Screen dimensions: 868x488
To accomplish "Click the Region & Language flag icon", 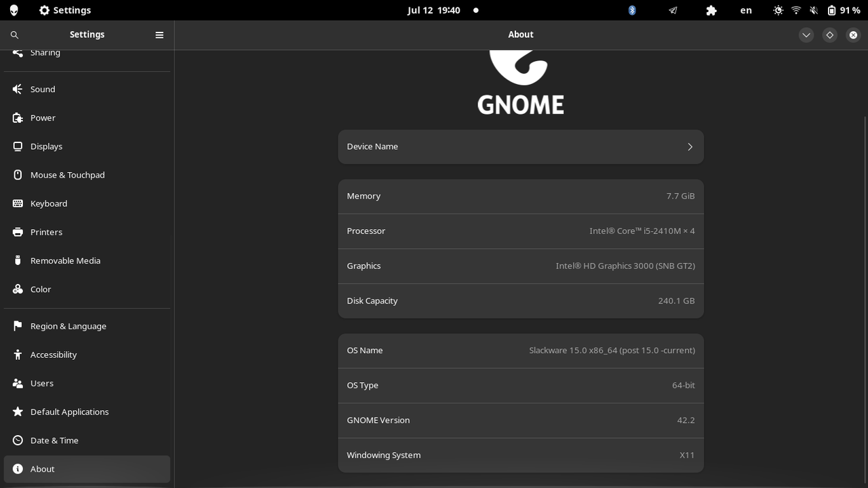I will coord(18,326).
